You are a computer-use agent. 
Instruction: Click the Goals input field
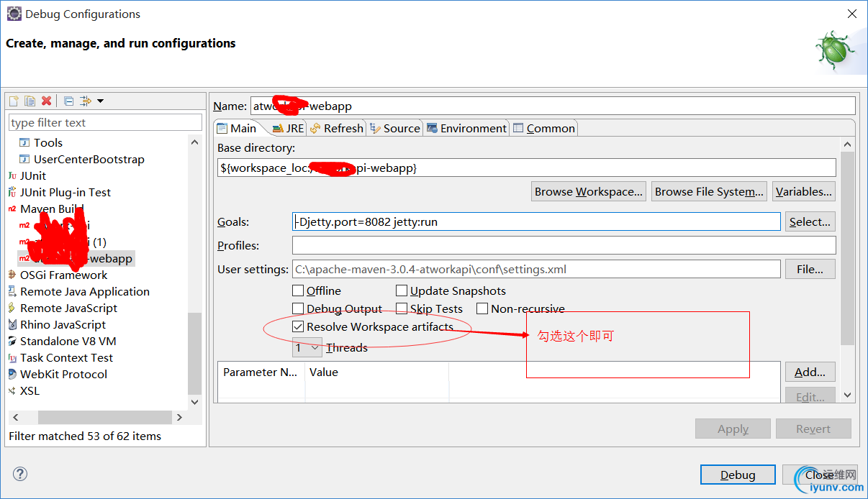coord(536,221)
